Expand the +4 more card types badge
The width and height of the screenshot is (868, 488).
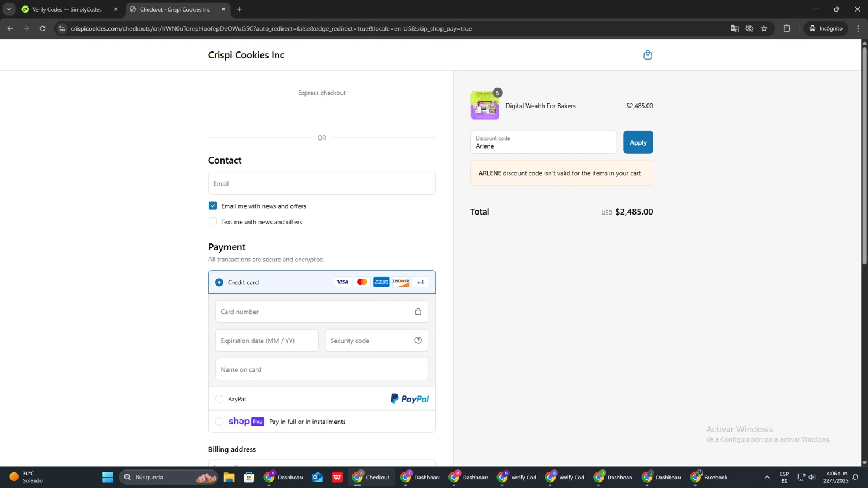click(x=421, y=282)
